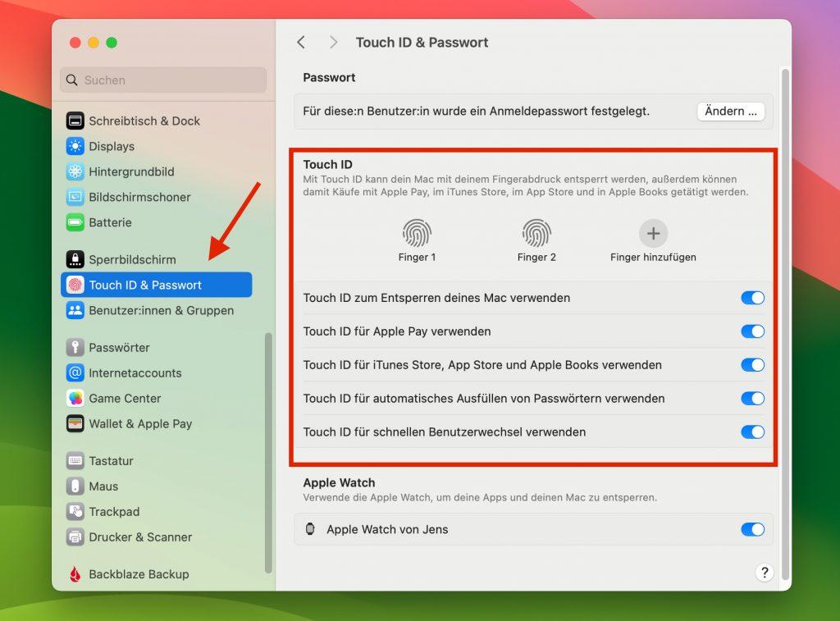This screenshot has height=621, width=840.
Task: Go forward with the right chevron
Action: [333, 43]
